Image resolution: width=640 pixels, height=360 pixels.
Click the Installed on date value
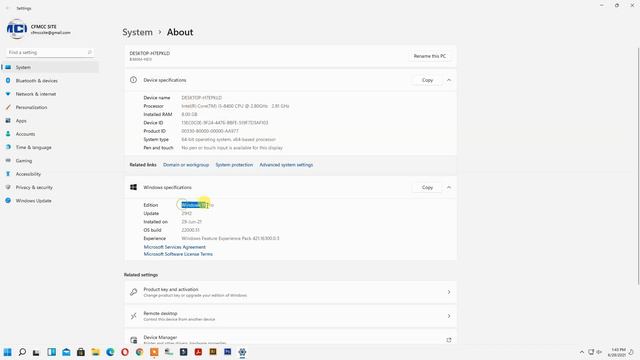(191, 222)
